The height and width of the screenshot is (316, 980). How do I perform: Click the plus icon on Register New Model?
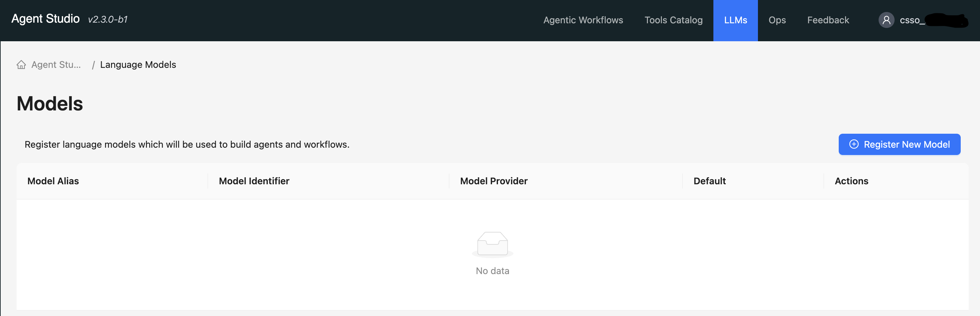point(854,144)
